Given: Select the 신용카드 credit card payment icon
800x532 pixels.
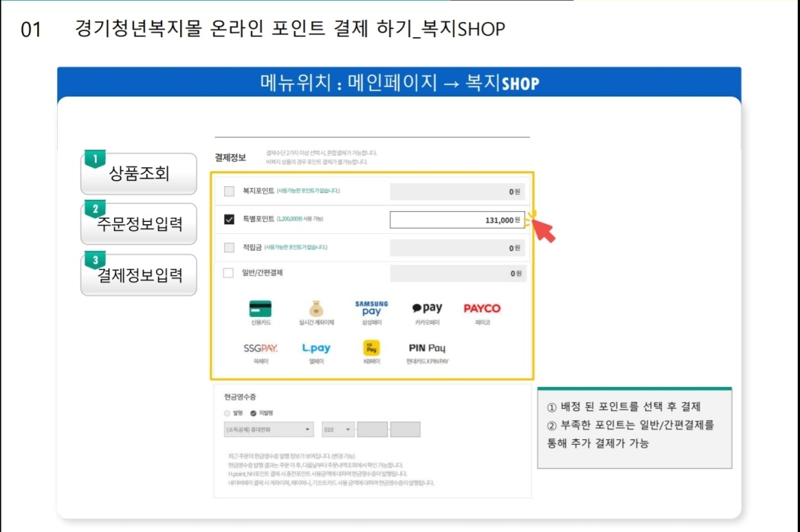Looking at the screenshot, I should (x=259, y=308).
